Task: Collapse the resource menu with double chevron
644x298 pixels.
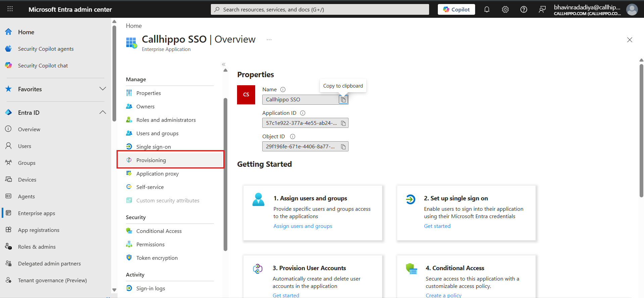Action: (224, 64)
